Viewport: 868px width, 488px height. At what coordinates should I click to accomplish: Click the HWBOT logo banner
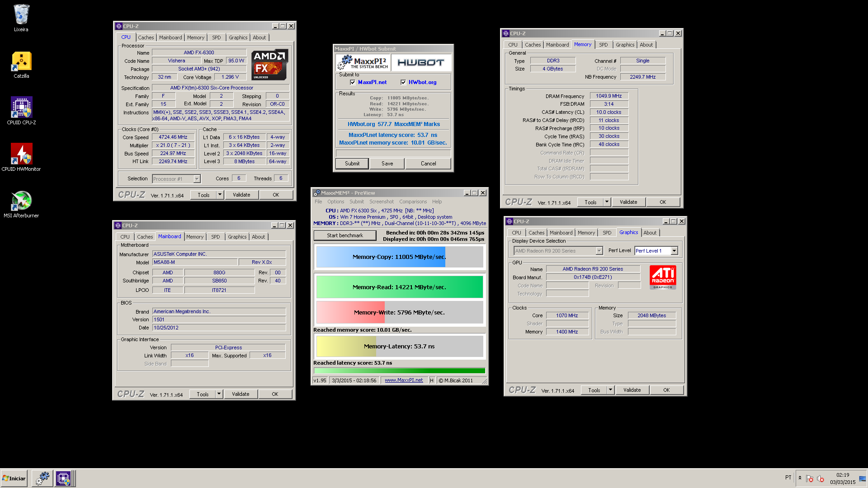(x=421, y=62)
